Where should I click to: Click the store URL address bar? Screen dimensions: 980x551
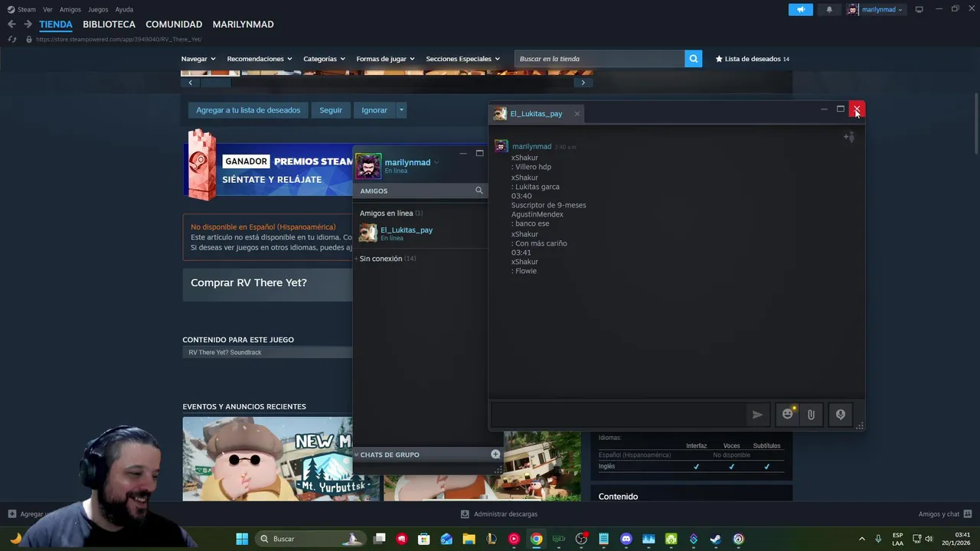[119, 39]
